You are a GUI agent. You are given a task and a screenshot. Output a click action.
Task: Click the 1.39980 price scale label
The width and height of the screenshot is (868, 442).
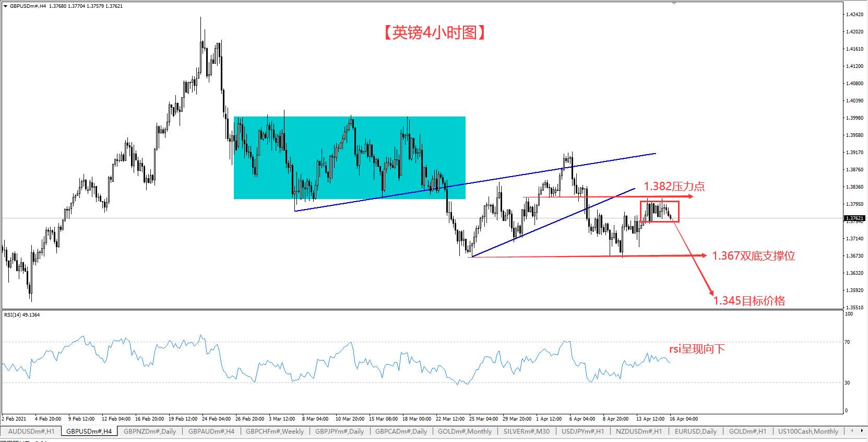click(854, 118)
